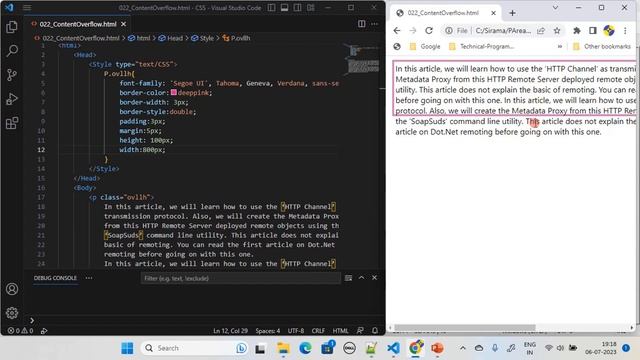Close the 022_ContentOverflow.html editor tab
The image size is (640, 360).
coord(123,24)
